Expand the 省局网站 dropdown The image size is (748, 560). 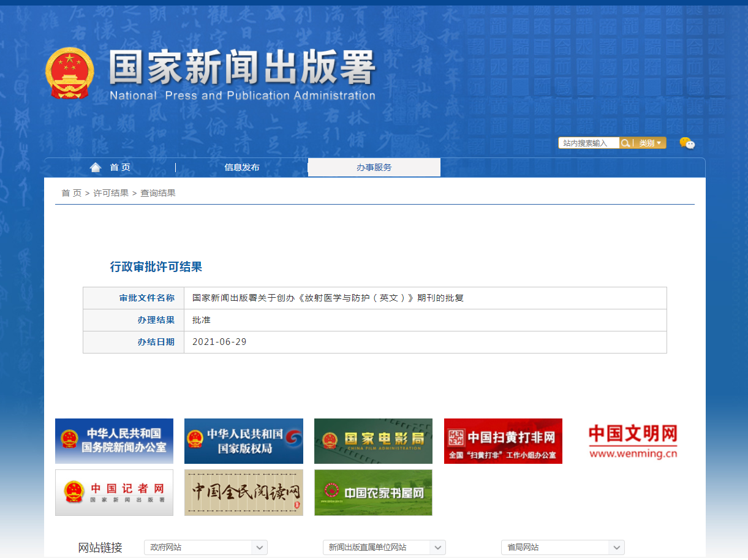pyautogui.click(x=563, y=547)
